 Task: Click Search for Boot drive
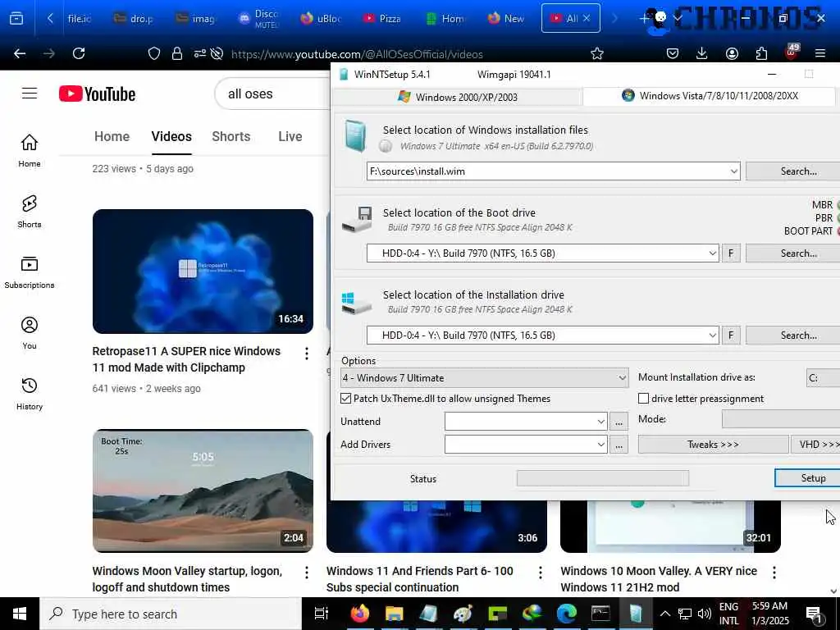point(795,253)
